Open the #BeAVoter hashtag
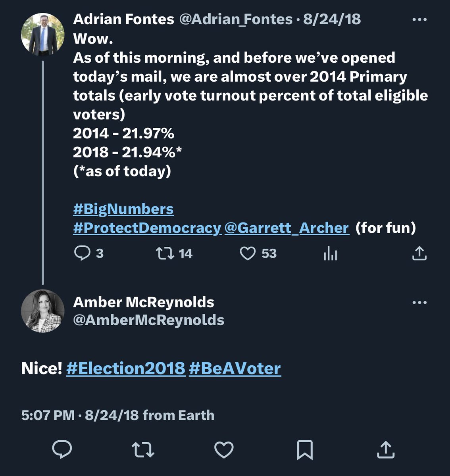Image resolution: width=450 pixels, height=476 pixels. [x=235, y=369]
